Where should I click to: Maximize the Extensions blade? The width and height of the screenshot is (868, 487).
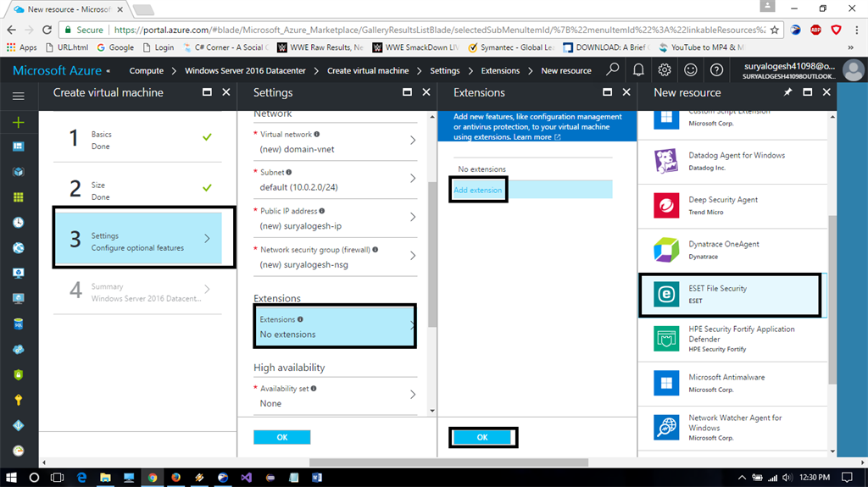coord(607,92)
